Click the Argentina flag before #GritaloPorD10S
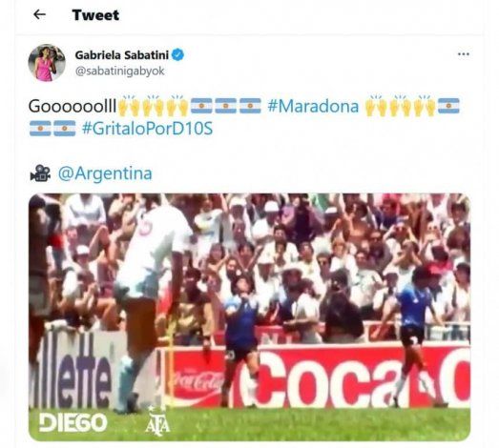The image size is (499, 448). tap(65, 129)
